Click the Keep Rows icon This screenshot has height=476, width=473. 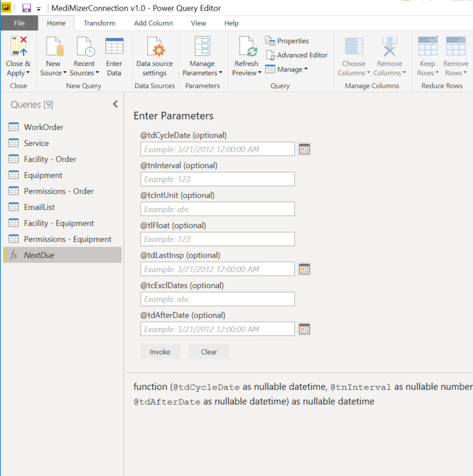tap(428, 45)
